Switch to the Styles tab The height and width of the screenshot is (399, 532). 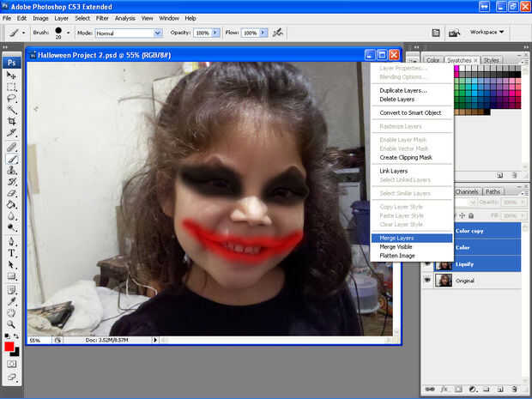pyautogui.click(x=491, y=60)
